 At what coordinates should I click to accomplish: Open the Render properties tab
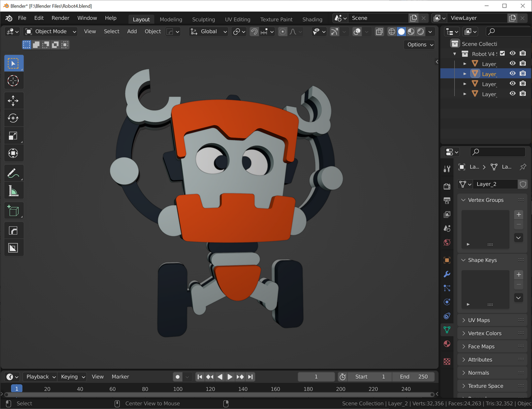(x=447, y=186)
